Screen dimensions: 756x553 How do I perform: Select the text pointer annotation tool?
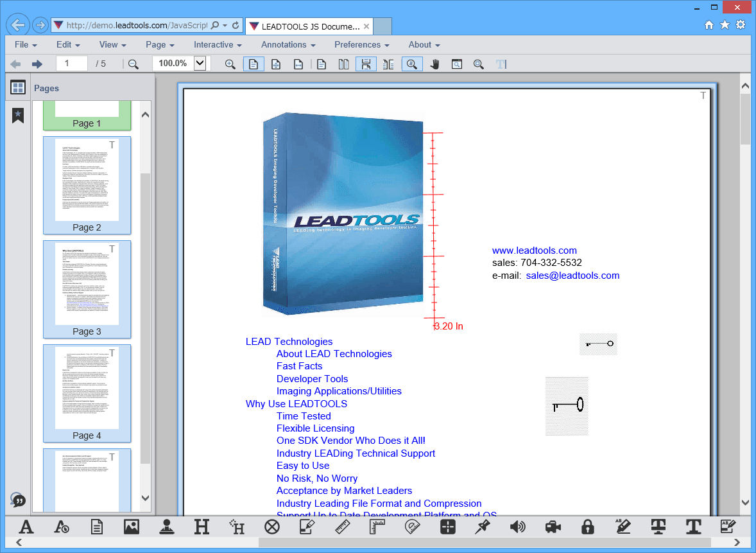tap(61, 527)
